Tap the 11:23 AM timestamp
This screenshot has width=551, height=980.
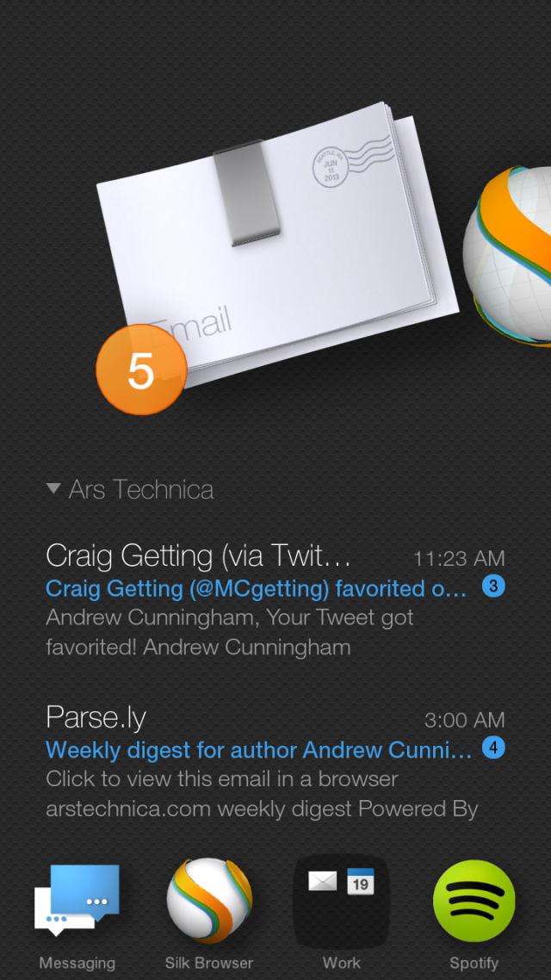pos(459,558)
